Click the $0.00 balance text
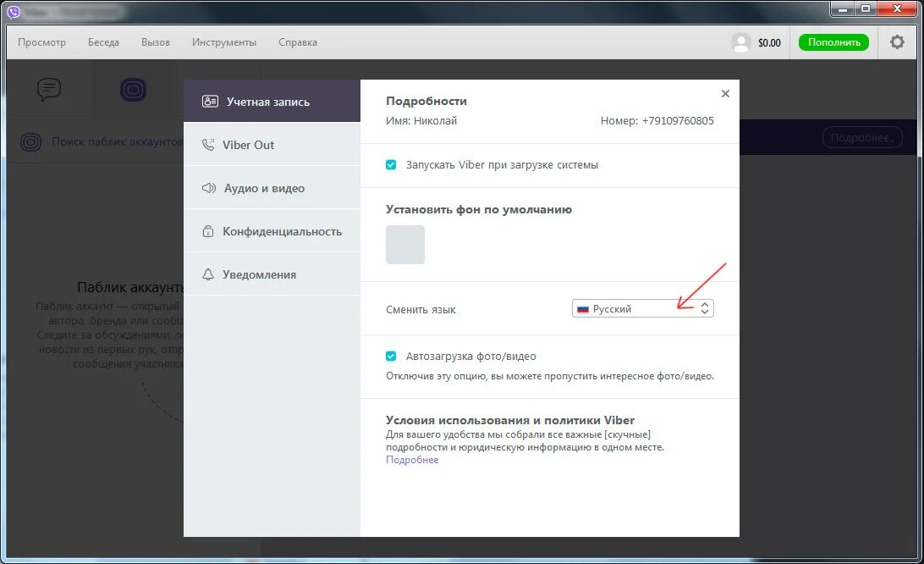The width and height of the screenshot is (924, 564). [x=769, y=42]
